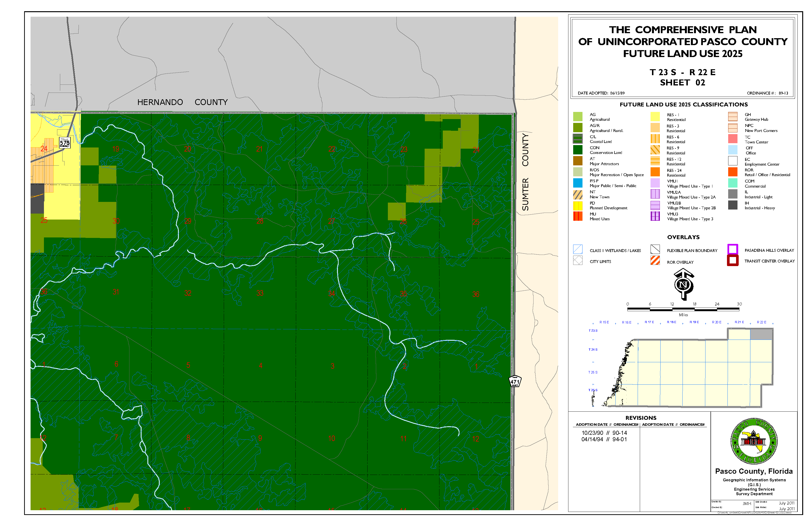Click the City Limits overlay symbol
Screen dimensions: 812x525
point(578,261)
